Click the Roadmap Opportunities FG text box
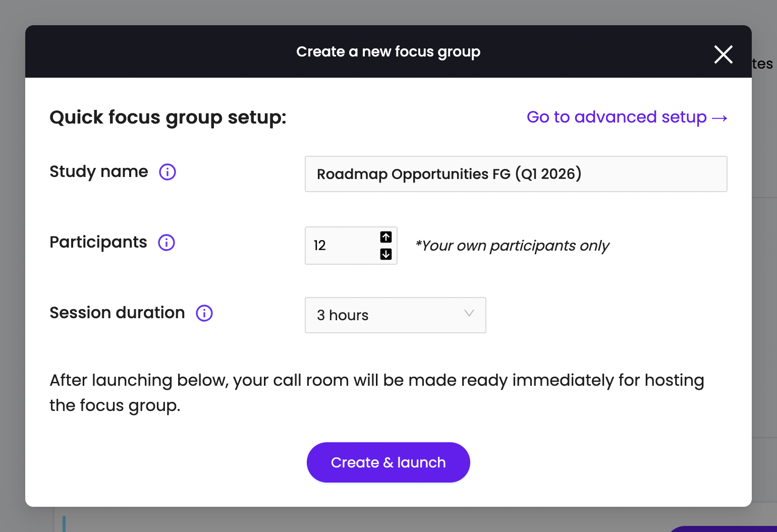The width and height of the screenshot is (777, 532). (x=516, y=174)
